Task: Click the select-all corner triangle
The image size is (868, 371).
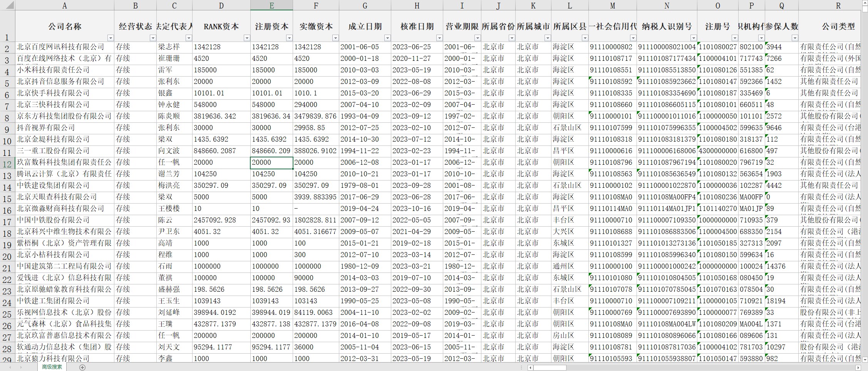Action: [7, 5]
